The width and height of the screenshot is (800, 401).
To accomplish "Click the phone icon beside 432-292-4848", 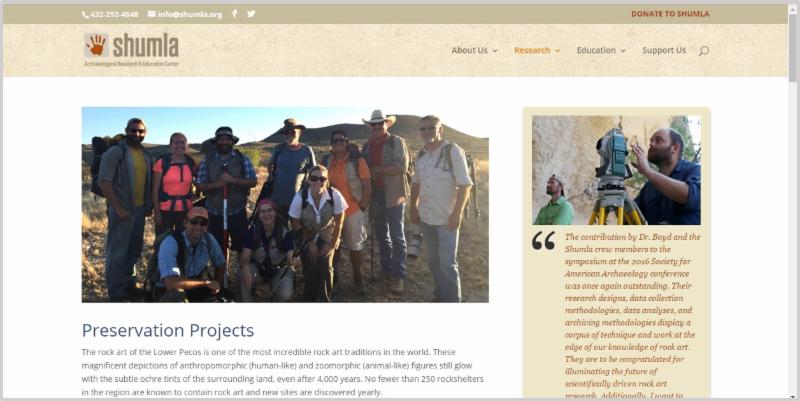I will (85, 15).
